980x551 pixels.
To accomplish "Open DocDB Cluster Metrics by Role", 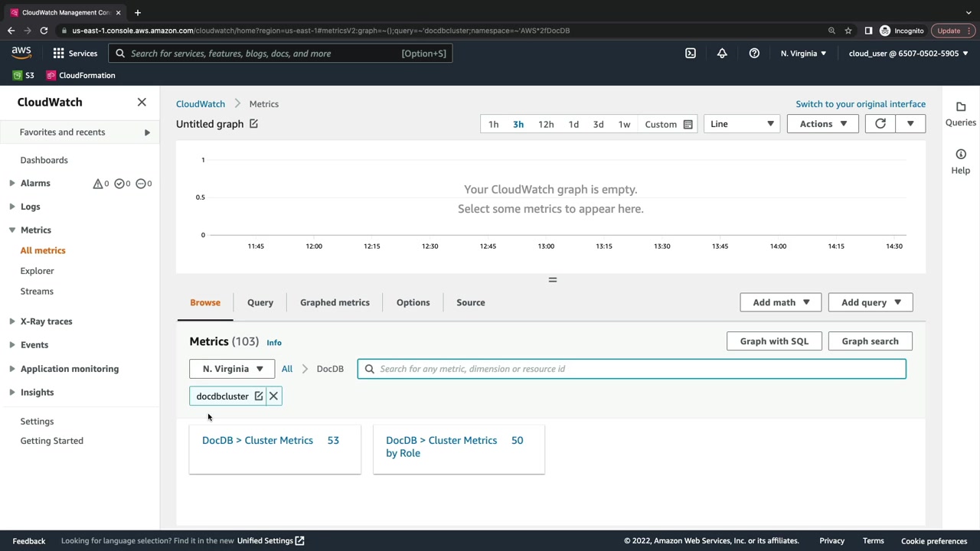I will click(x=441, y=446).
